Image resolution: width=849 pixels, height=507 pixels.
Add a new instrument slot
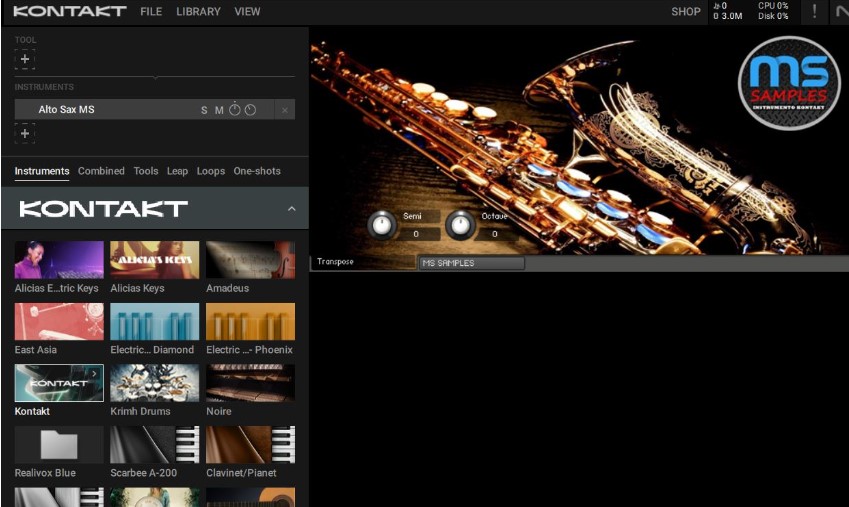tap(25, 133)
